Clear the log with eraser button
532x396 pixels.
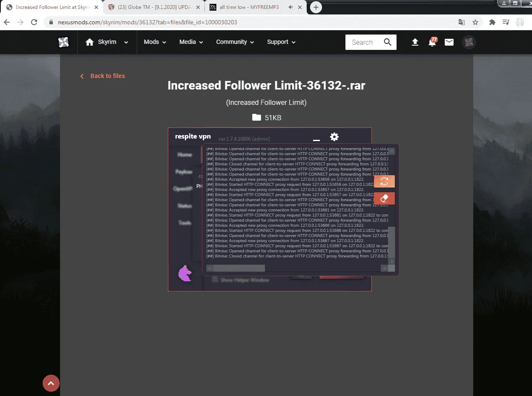coord(384,198)
